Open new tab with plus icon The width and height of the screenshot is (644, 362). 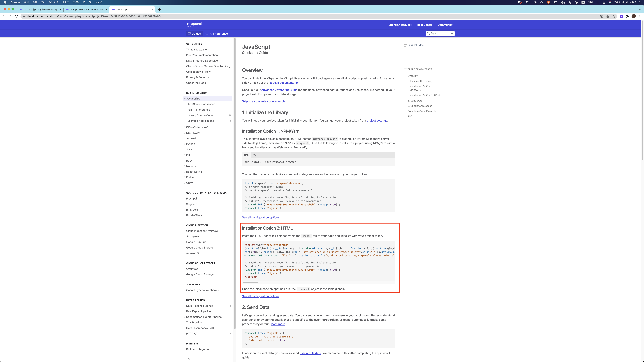(x=160, y=9)
